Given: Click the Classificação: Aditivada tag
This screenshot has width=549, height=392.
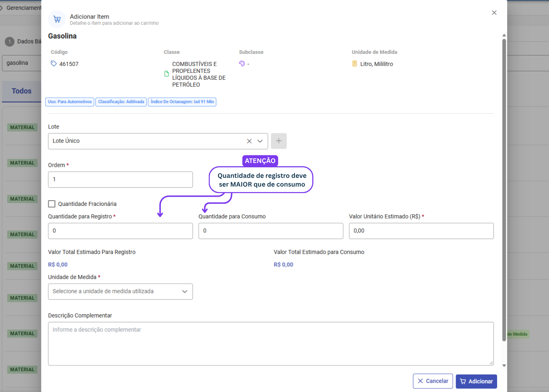Looking at the screenshot, I should [x=121, y=102].
